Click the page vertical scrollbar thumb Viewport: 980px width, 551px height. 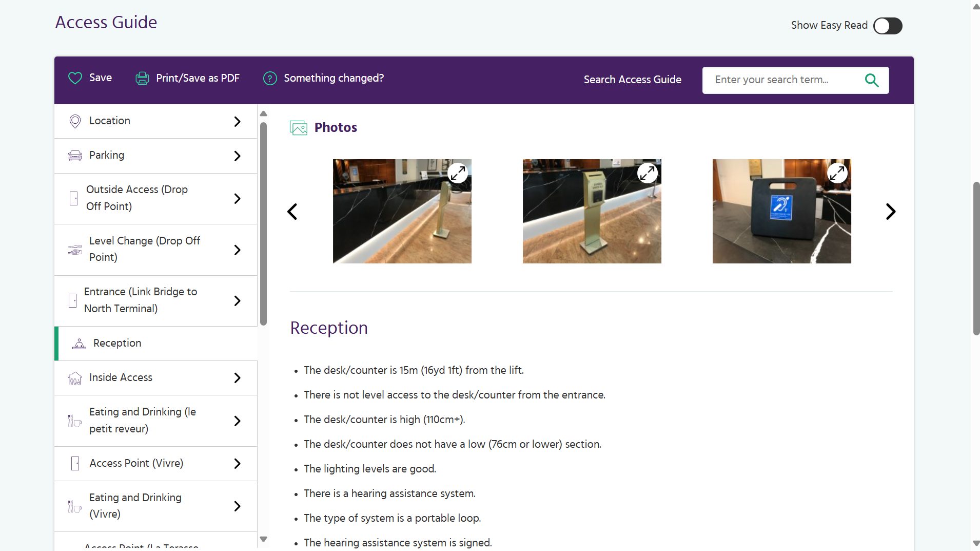tap(976, 258)
